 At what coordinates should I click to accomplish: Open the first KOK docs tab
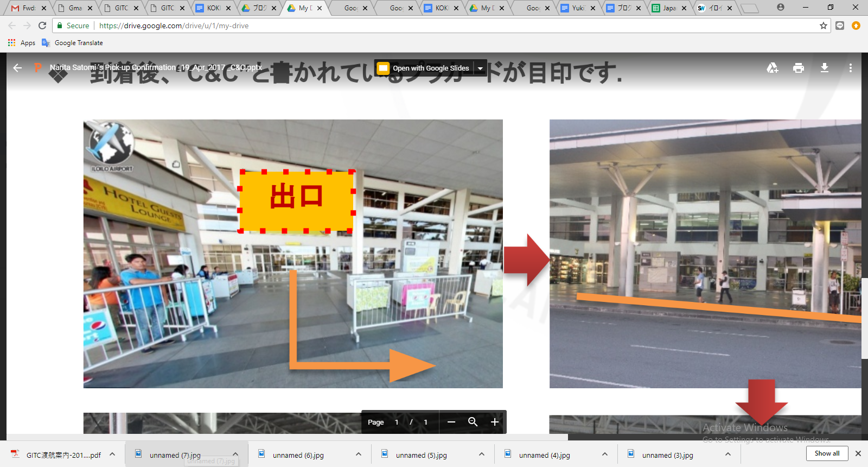pos(214,8)
